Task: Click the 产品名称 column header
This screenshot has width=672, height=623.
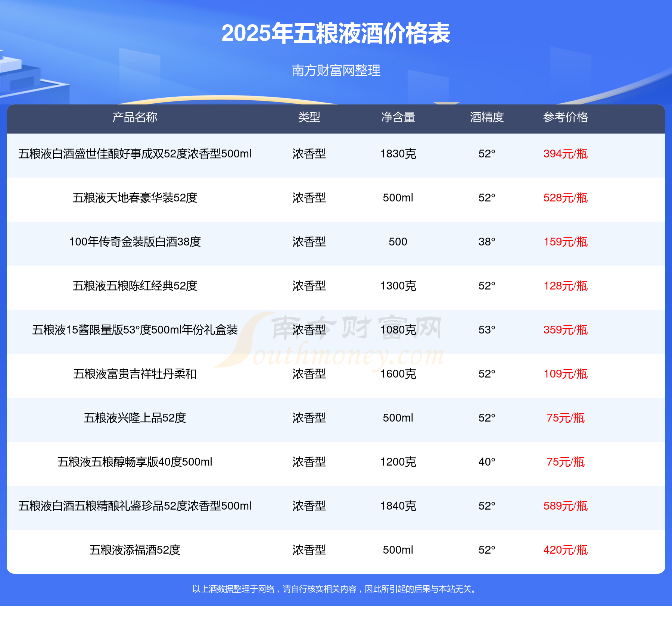Action: (135, 117)
